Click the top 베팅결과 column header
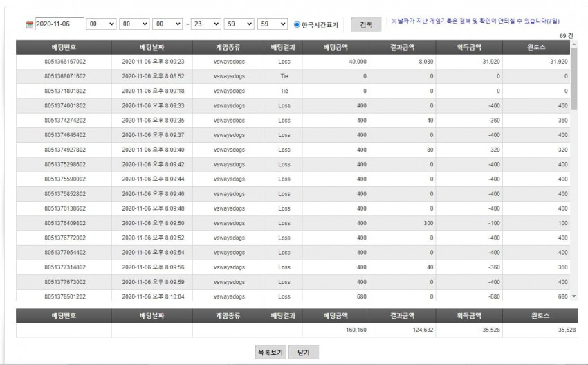The width and height of the screenshot is (588, 365). tap(283, 47)
